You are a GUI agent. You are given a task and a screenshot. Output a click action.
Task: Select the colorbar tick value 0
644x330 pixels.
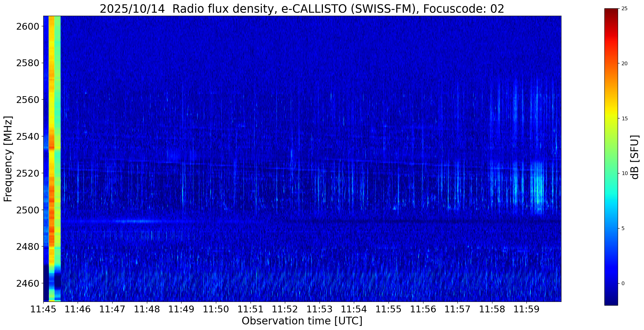pos(623,284)
